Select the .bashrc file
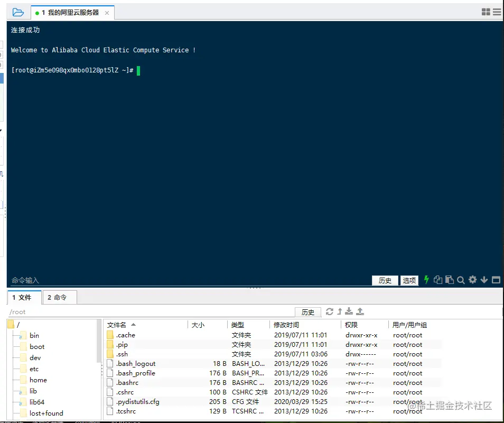 click(x=273, y=382)
